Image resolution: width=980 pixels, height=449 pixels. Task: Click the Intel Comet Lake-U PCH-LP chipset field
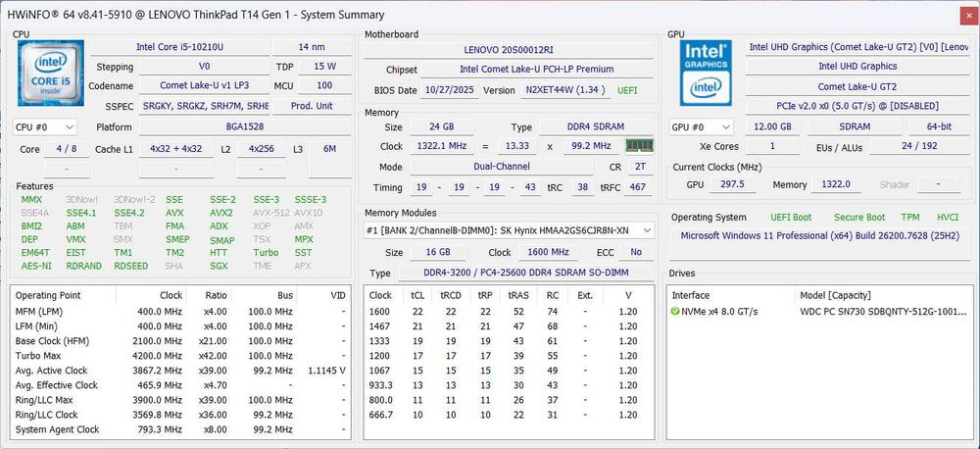536,70
